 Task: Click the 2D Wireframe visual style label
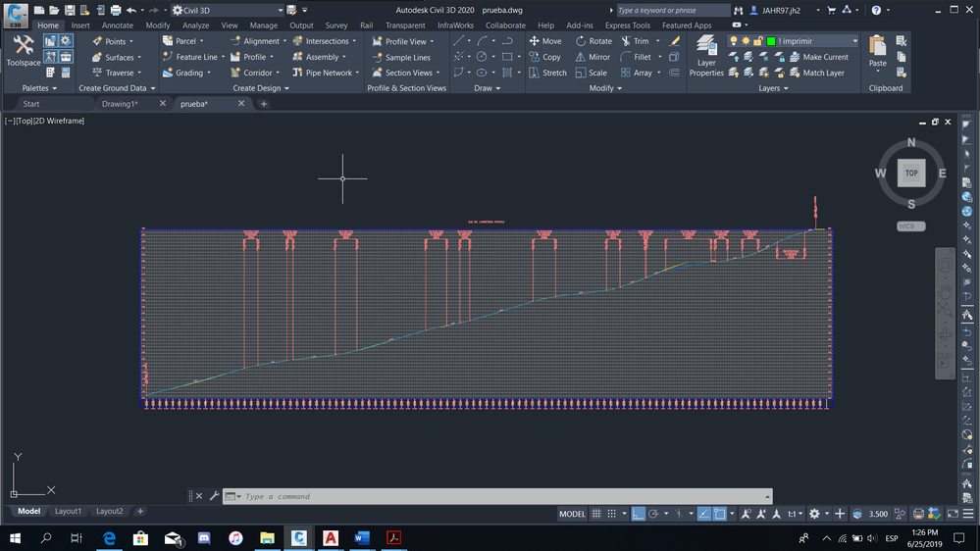[x=59, y=121]
